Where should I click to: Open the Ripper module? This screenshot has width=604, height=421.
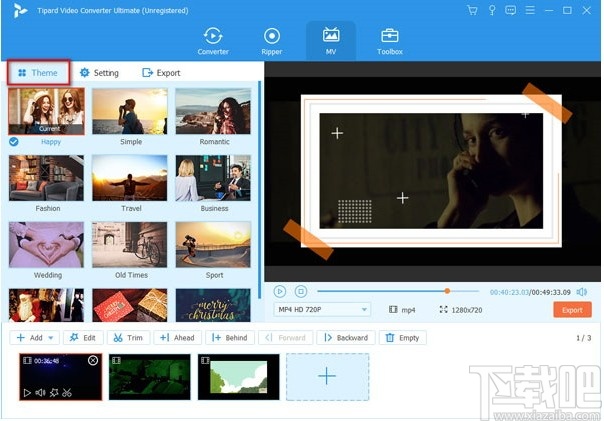point(272,41)
